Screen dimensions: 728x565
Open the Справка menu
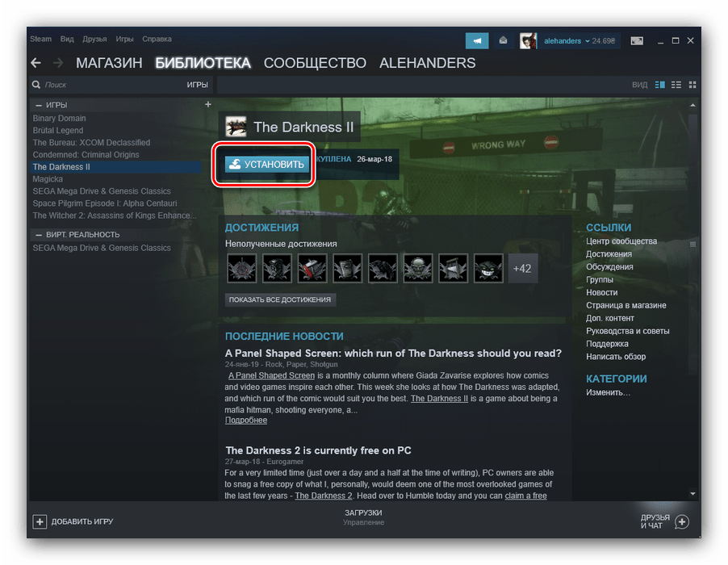[157, 39]
